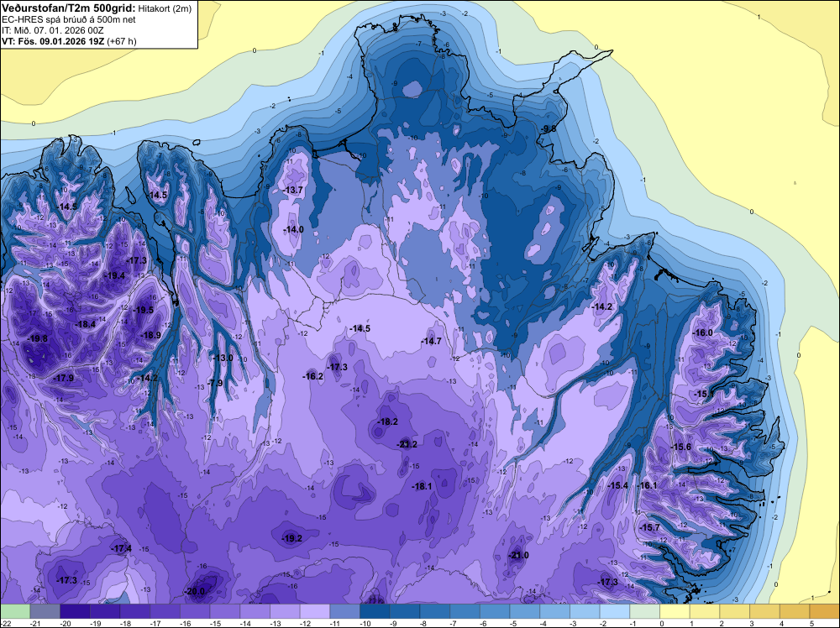Select the -18.1 temperature value

tap(422, 486)
